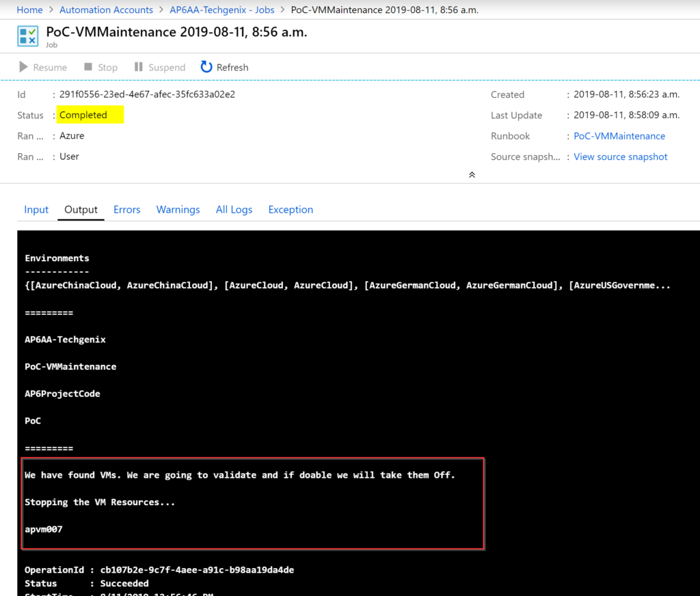700x596 pixels.
Task: Click the Suspend button label
Action: 167,68
